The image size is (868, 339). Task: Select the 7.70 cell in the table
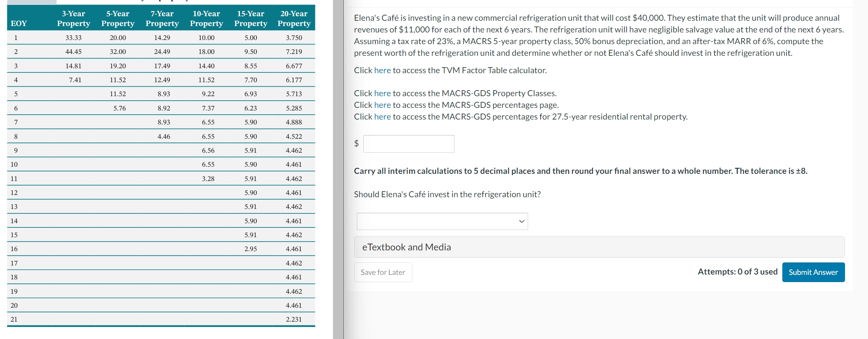(x=251, y=80)
